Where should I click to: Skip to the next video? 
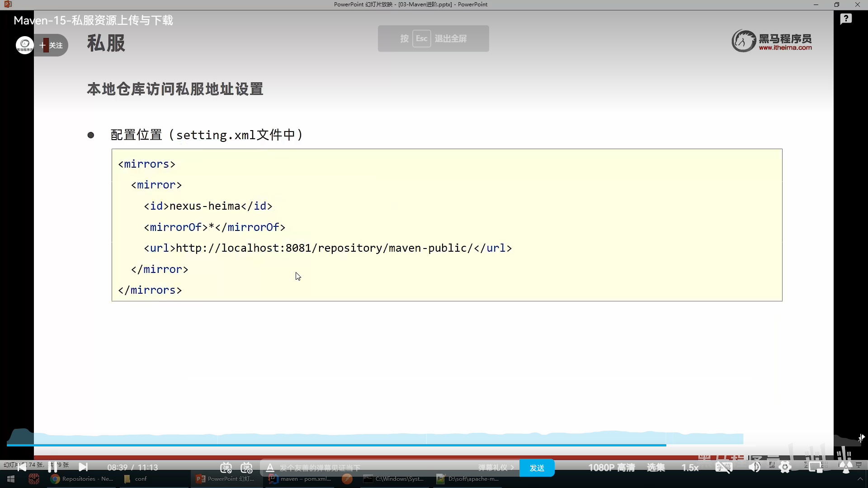click(83, 467)
